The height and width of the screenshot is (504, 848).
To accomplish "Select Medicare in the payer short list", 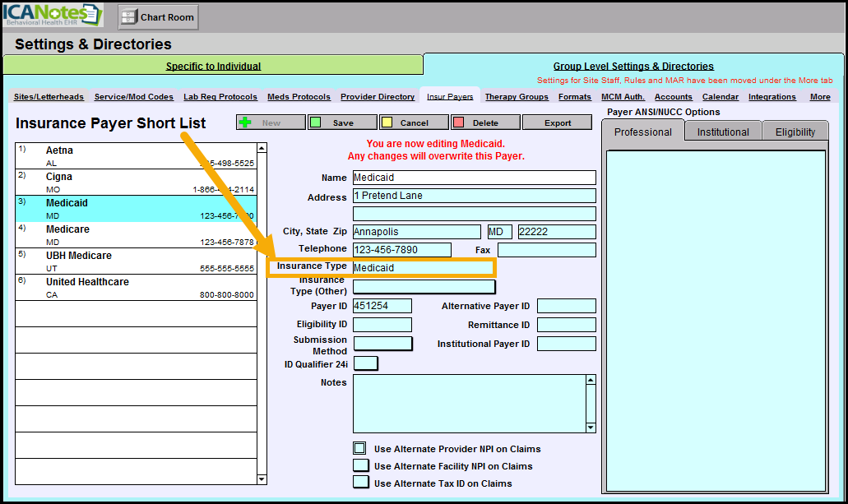I will point(67,229).
